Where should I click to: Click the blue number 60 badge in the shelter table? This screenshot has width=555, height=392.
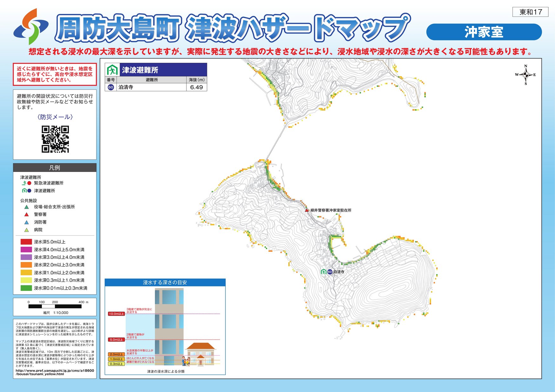(110, 87)
